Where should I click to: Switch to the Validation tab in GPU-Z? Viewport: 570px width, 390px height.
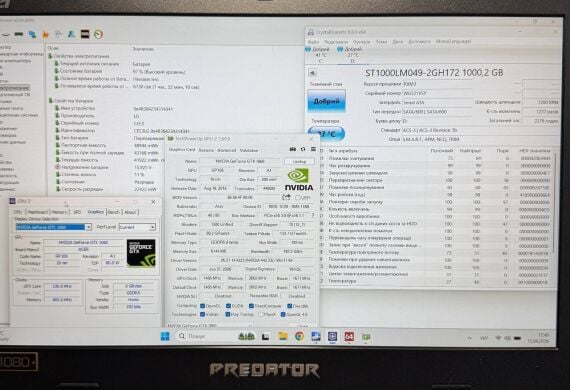(249, 150)
